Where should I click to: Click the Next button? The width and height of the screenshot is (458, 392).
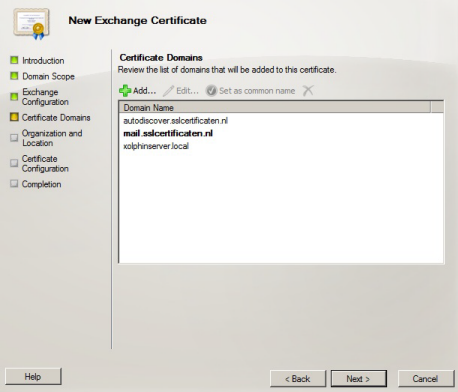coord(358,379)
